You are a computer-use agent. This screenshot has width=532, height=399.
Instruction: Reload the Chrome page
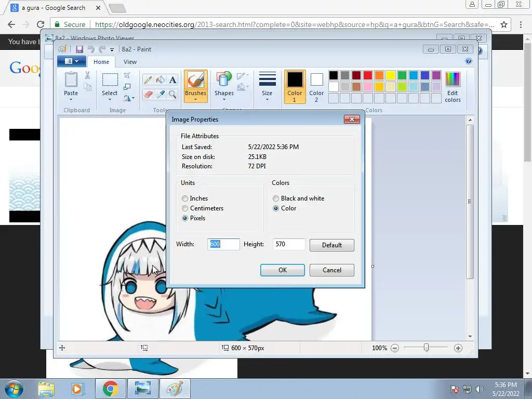click(41, 24)
